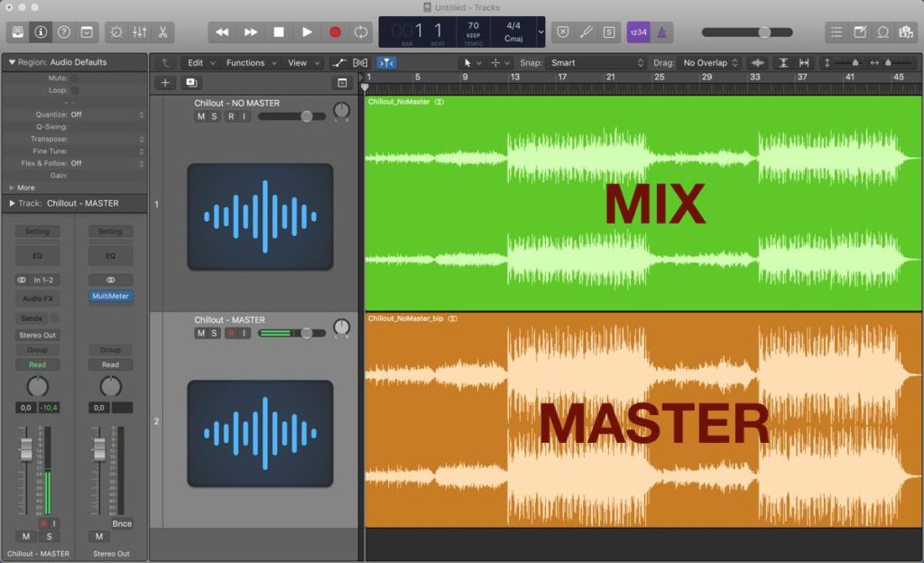Click the Bnce bounce button
Screen dimensions: 924x563
coord(122,523)
